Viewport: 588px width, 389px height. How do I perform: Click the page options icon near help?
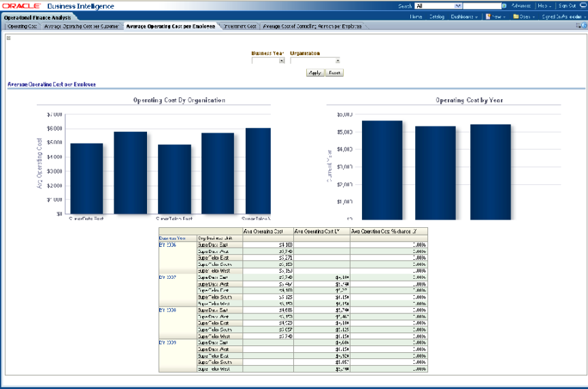(578, 25)
